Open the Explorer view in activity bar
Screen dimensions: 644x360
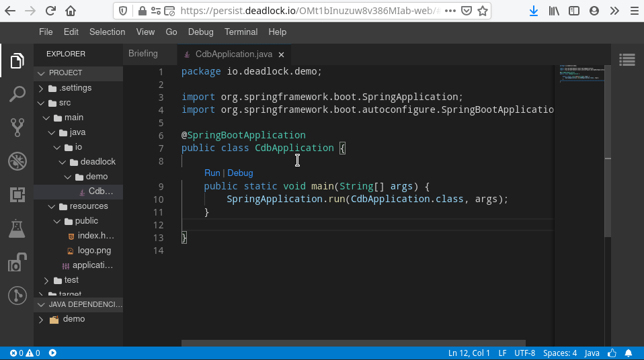17,60
